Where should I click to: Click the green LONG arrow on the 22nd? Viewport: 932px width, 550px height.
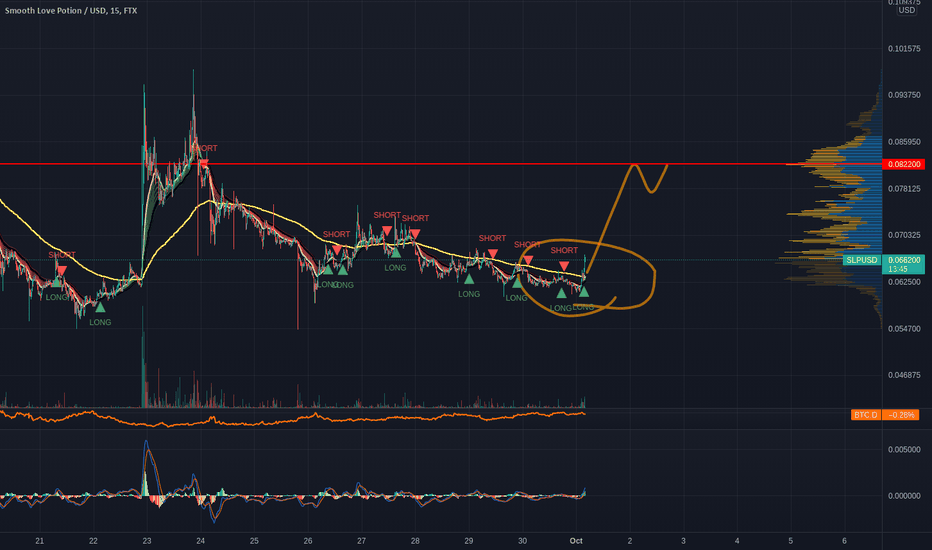click(x=100, y=307)
